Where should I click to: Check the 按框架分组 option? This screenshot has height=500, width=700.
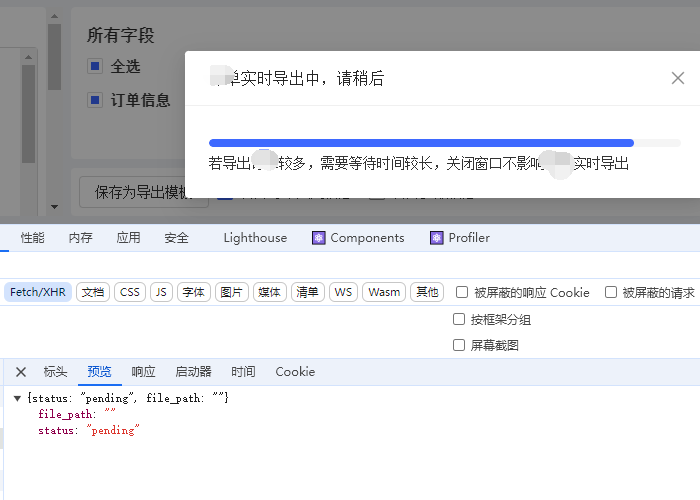(459, 319)
